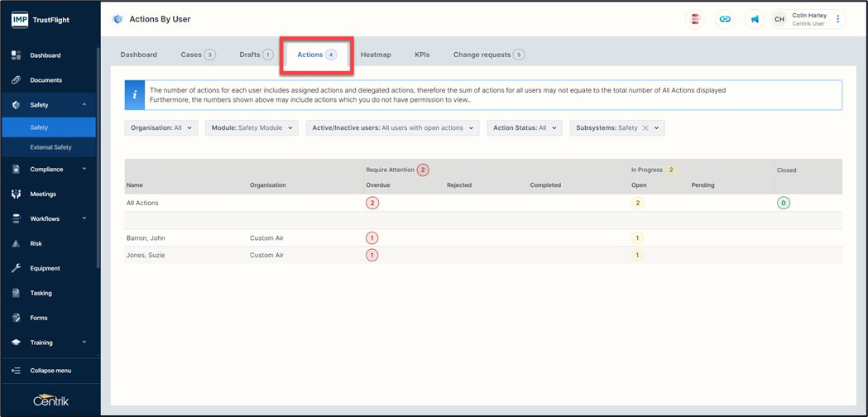Click the red database icon in header
The width and height of the screenshot is (868, 417).
point(696,19)
